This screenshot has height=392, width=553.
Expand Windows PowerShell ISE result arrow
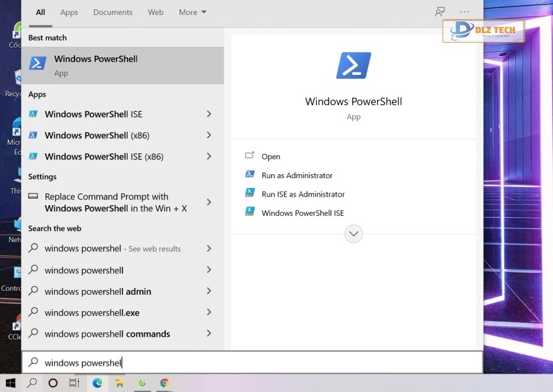[x=209, y=114]
